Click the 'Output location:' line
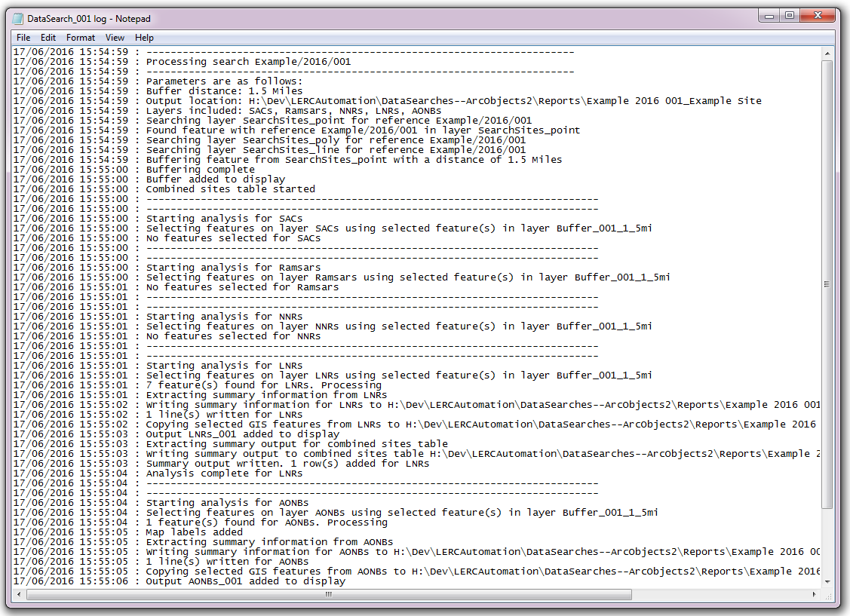This screenshot has width=850, height=616. [x=387, y=101]
